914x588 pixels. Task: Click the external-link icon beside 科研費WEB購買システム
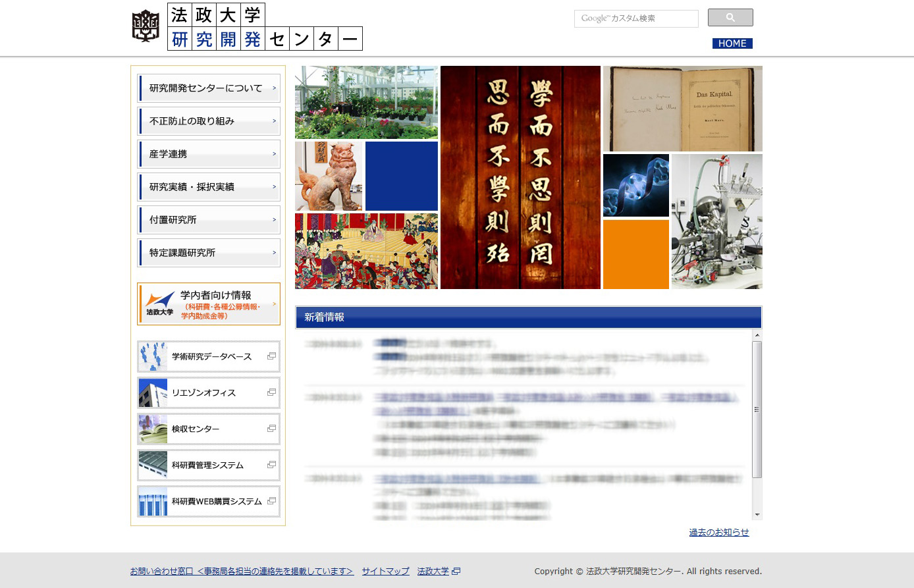point(271,501)
